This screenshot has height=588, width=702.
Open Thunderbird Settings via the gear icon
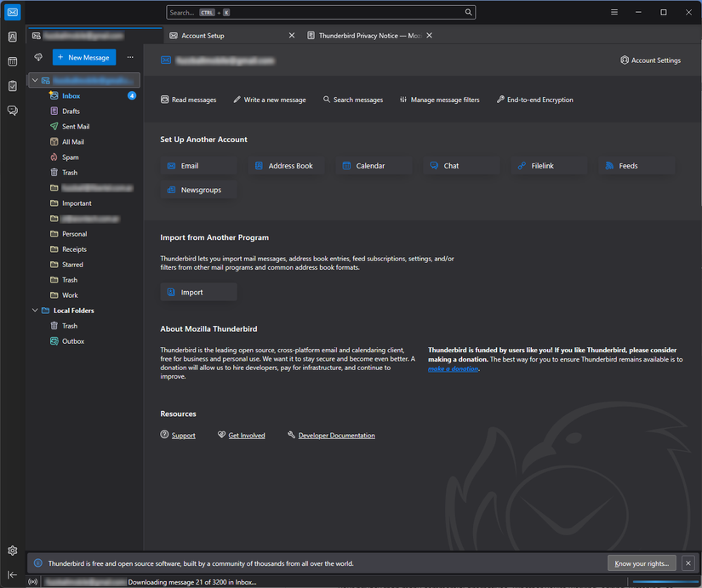(x=12, y=551)
